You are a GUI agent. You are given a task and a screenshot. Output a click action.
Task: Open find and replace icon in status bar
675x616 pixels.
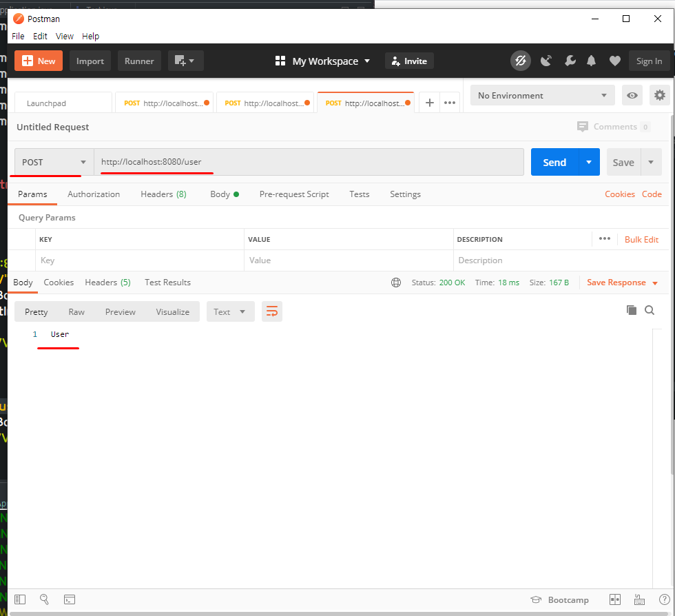click(44, 599)
